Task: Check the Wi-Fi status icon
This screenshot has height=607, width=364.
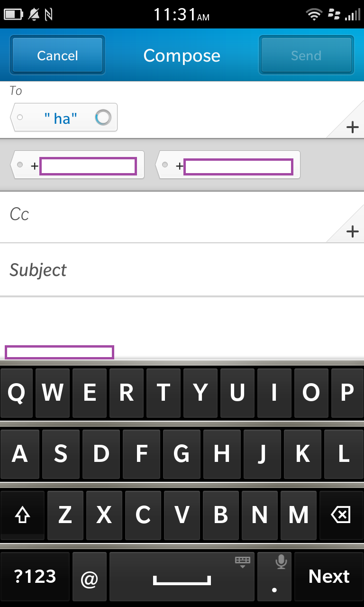Action: click(314, 15)
